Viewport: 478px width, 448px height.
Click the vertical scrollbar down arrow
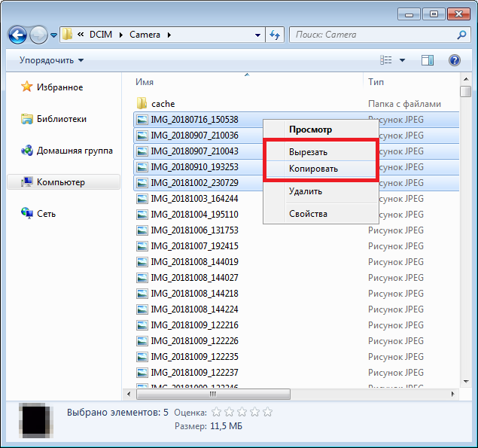click(466, 382)
